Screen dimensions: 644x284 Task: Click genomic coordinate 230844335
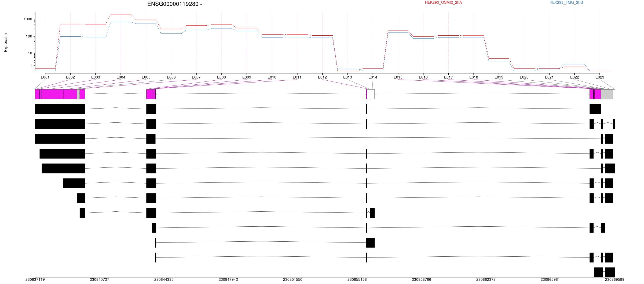pos(164,279)
